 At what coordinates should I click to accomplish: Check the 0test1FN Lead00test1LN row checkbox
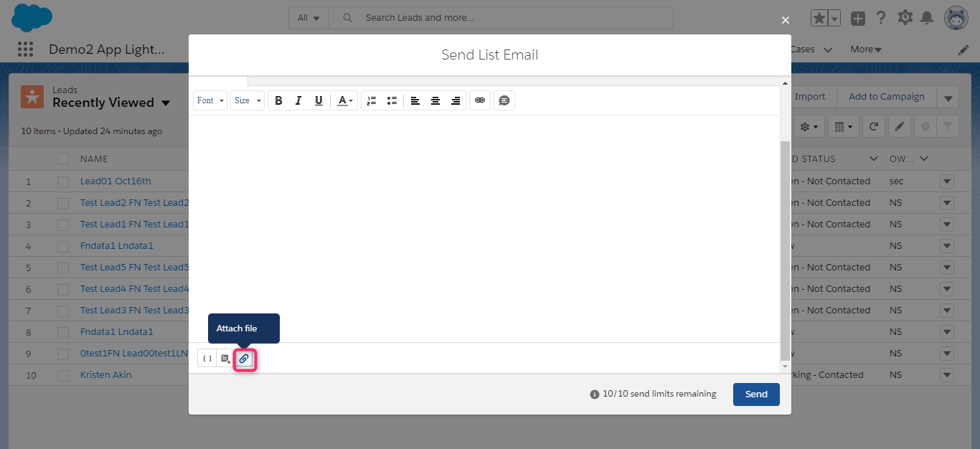tap(63, 354)
